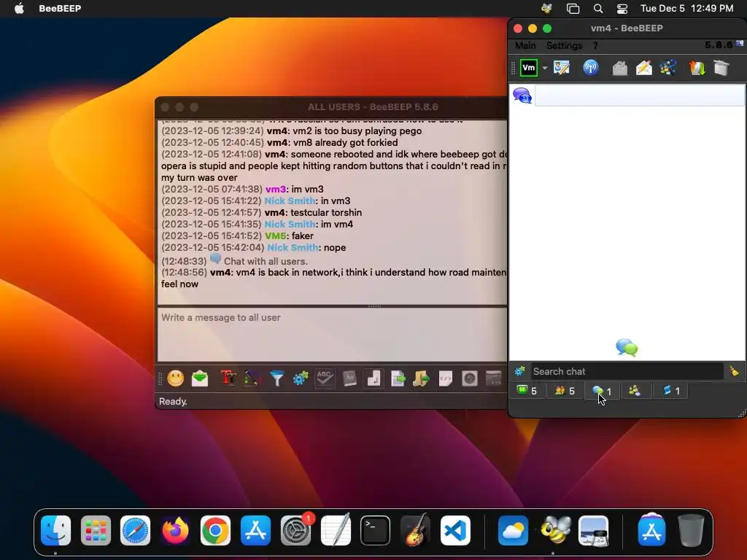This screenshot has width=747, height=560.
Task: Click the envelope with pencil compose icon
Action: 644,68
